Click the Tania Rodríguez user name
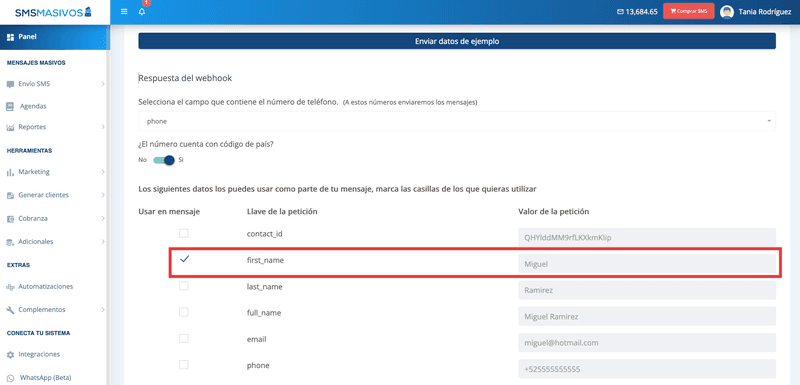Viewport: 800px width, 385px height. coord(765,12)
